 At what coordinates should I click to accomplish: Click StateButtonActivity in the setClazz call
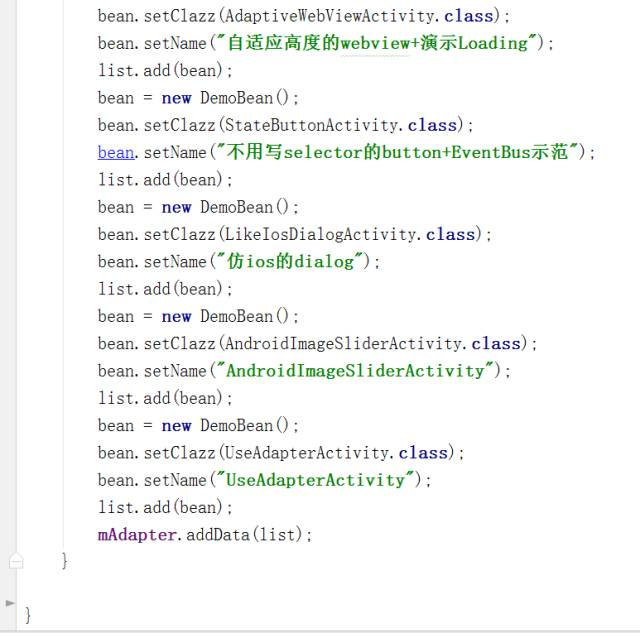click(x=313, y=125)
